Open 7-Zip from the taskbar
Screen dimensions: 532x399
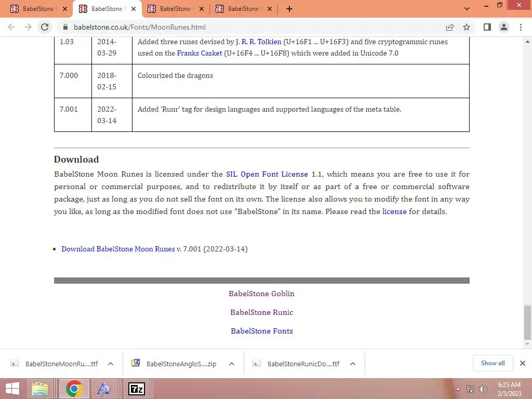[137, 389]
